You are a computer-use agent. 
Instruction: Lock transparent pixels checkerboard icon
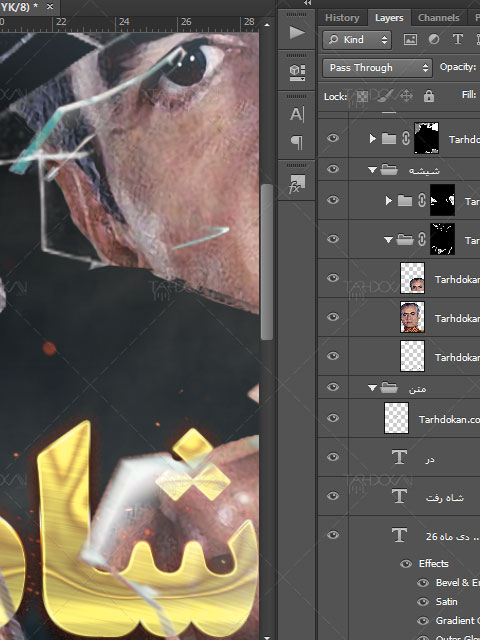pos(362,96)
